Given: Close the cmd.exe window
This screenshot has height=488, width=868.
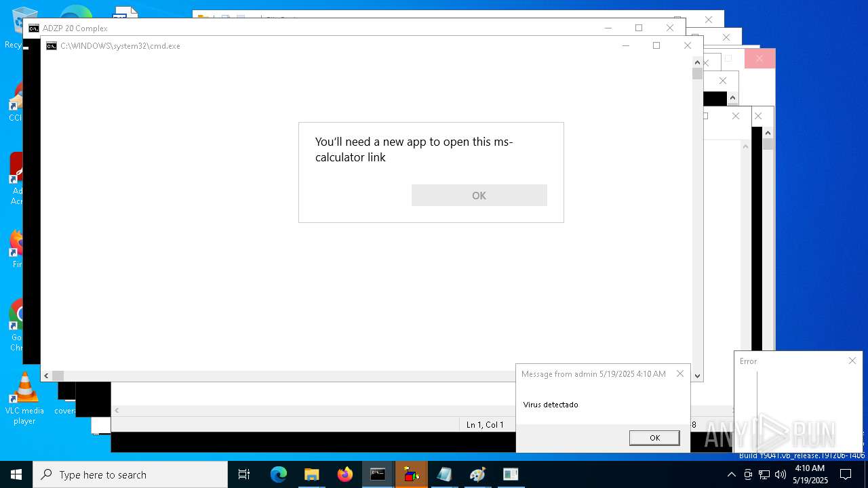Looking at the screenshot, I should [688, 45].
